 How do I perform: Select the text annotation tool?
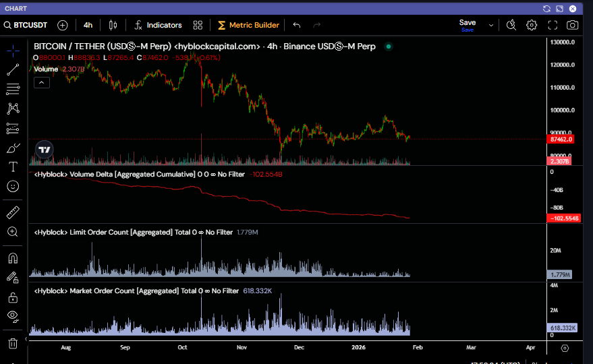click(13, 166)
